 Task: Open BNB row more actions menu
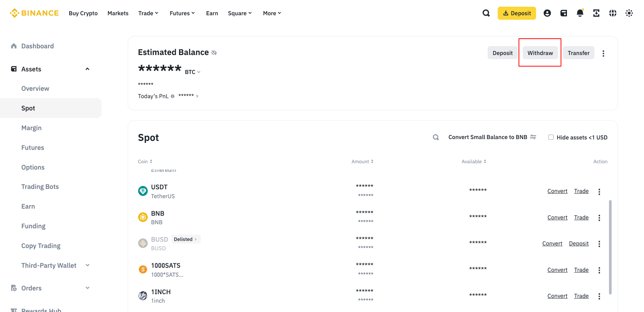click(599, 218)
